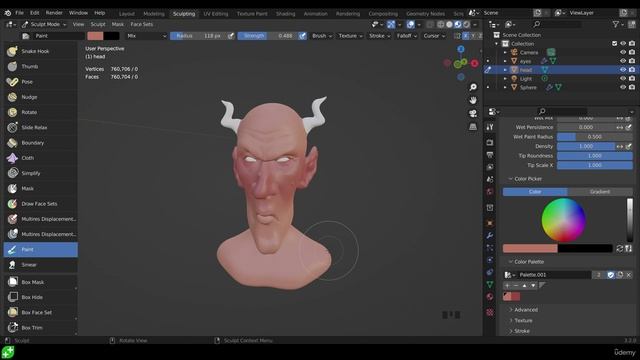
Task: Open the Sculpt Mode dropdown
Action: pyautogui.click(x=44, y=24)
